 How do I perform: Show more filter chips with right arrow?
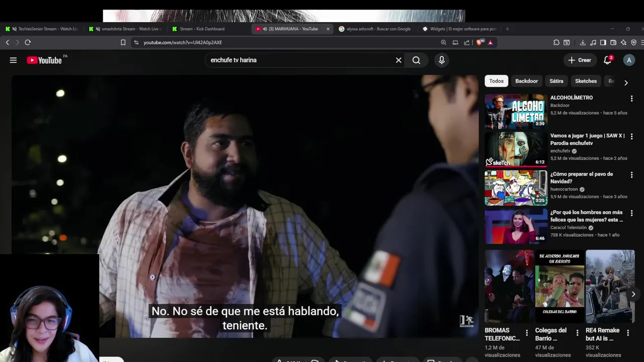click(626, 82)
